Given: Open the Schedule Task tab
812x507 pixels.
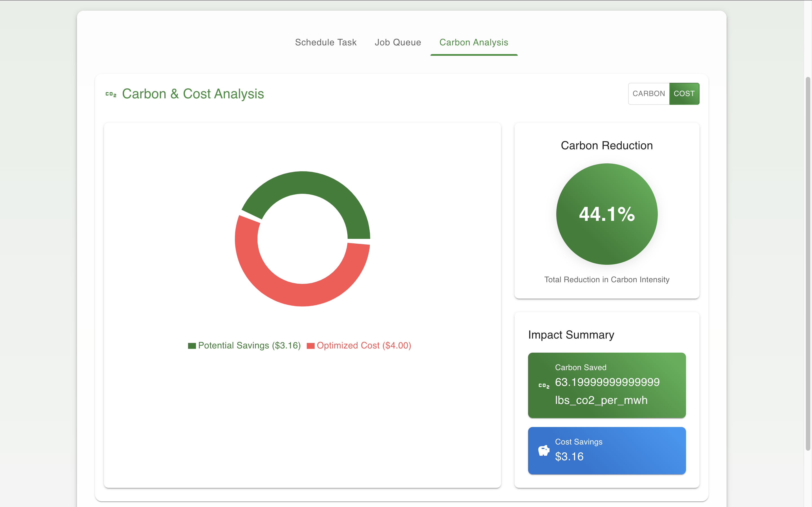Looking at the screenshot, I should tap(325, 42).
